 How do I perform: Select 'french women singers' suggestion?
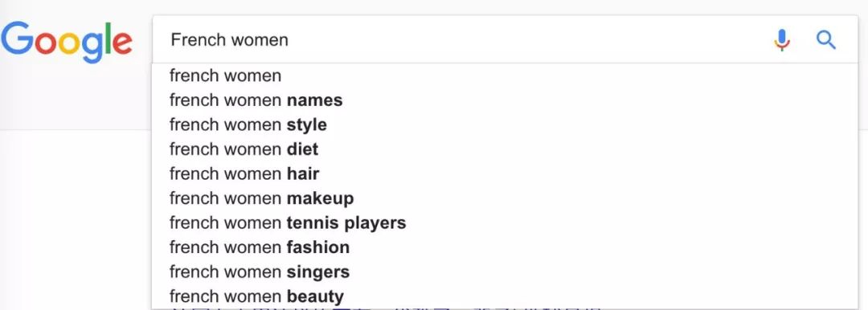click(505, 271)
